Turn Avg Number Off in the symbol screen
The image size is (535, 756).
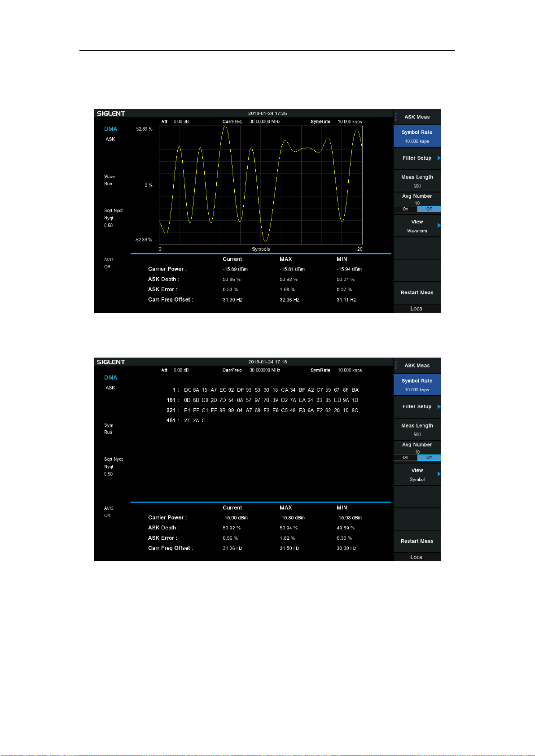[x=429, y=458]
